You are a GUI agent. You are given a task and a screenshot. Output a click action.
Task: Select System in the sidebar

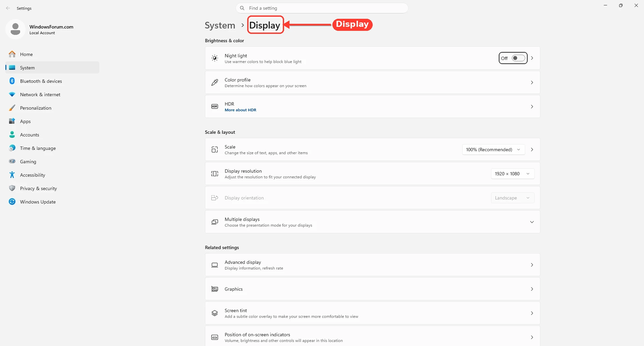[x=52, y=67]
